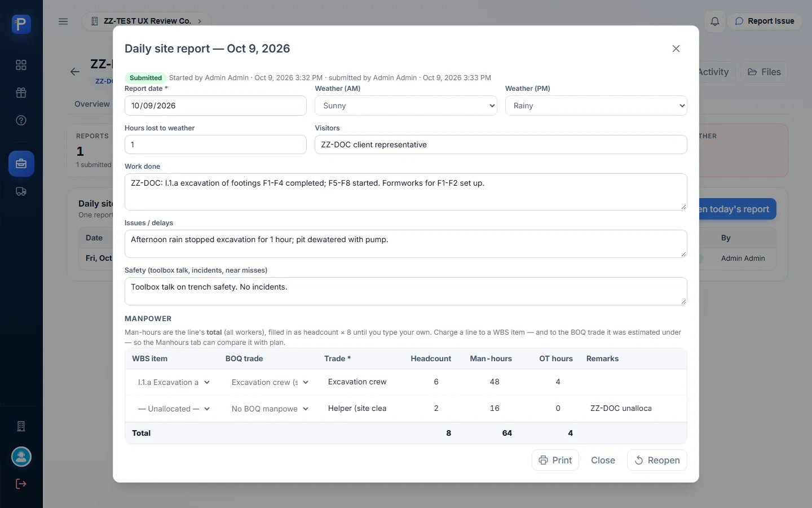Image resolution: width=812 pixels, height=508 pixels.
Task: Select the briefcase projects icon in the sidebar
Action: [21, 164]
